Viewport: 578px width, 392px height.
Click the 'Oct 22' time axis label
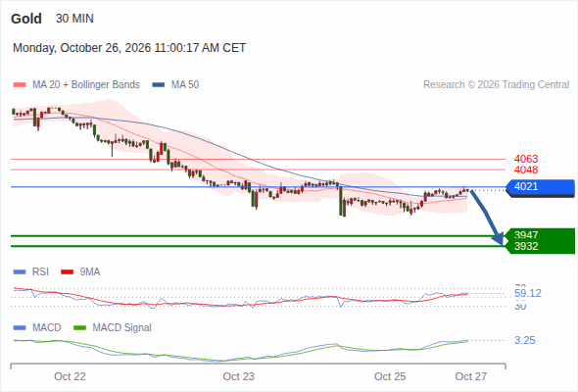click(70, 376)
